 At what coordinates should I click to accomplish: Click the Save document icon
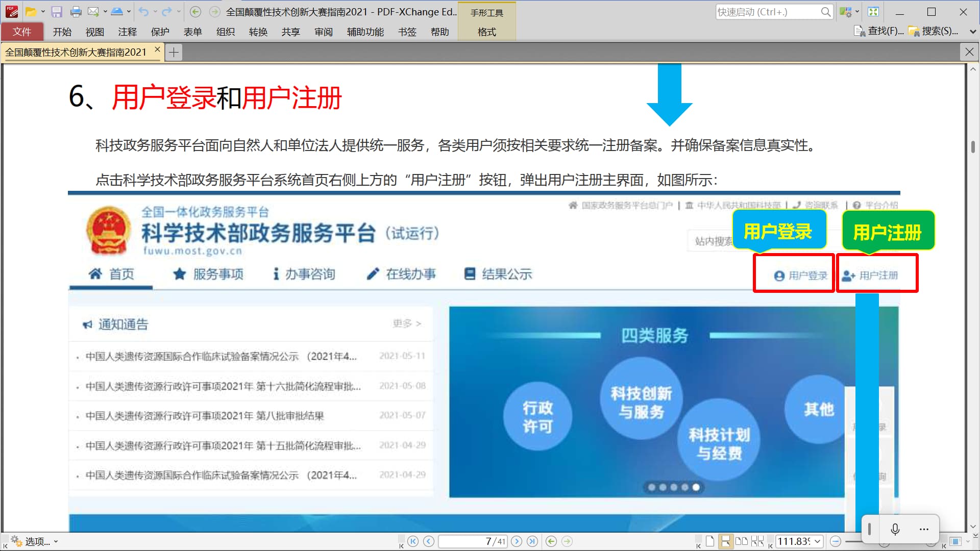57,12
